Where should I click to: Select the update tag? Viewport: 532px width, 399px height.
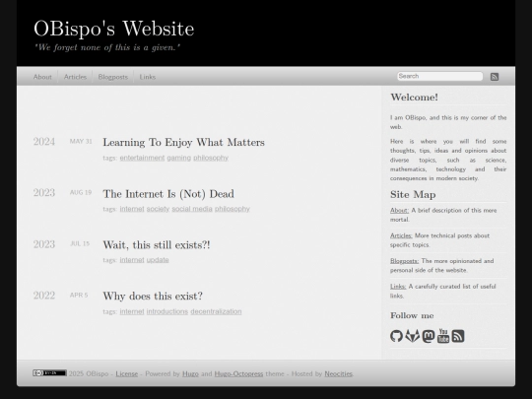point(158,260)
